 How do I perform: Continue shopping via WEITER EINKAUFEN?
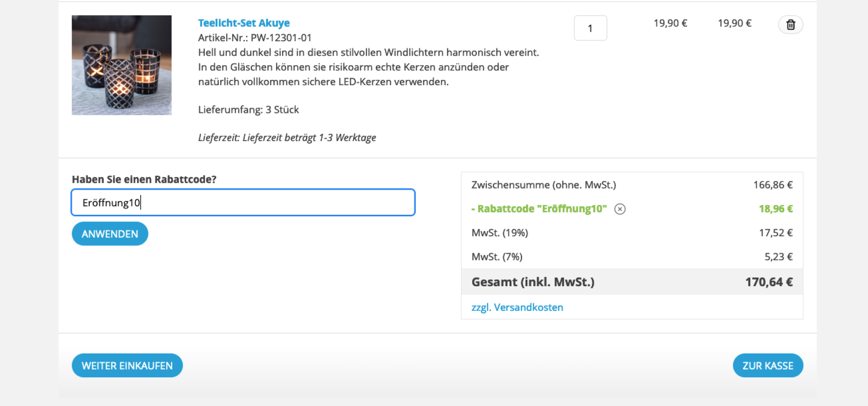click(x=127, y=365)
